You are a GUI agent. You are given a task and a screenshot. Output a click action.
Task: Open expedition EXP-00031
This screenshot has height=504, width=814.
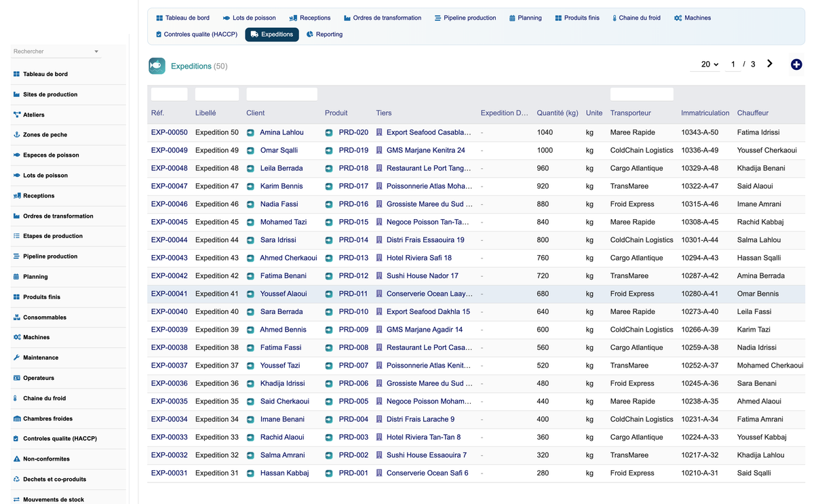[170, 473]
